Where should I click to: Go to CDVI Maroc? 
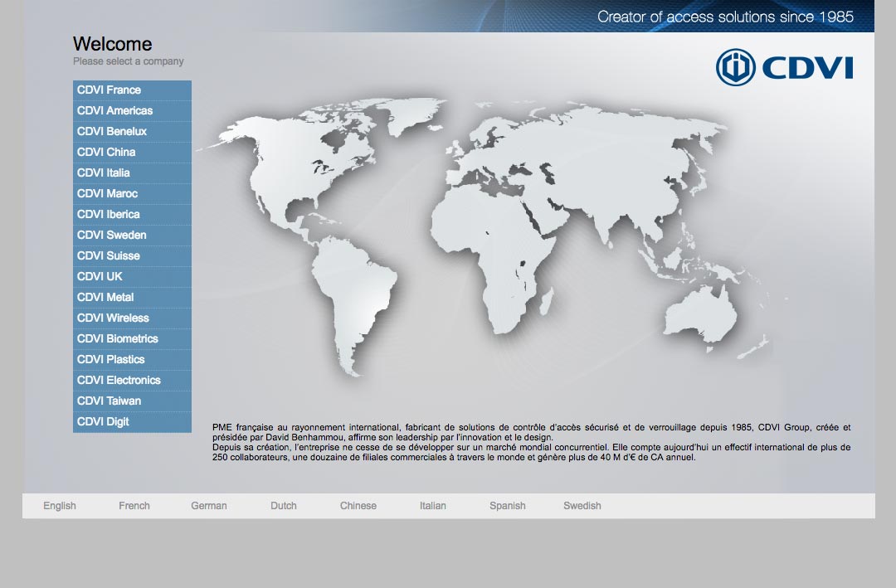pyautogui.click(x=132, y=194)
